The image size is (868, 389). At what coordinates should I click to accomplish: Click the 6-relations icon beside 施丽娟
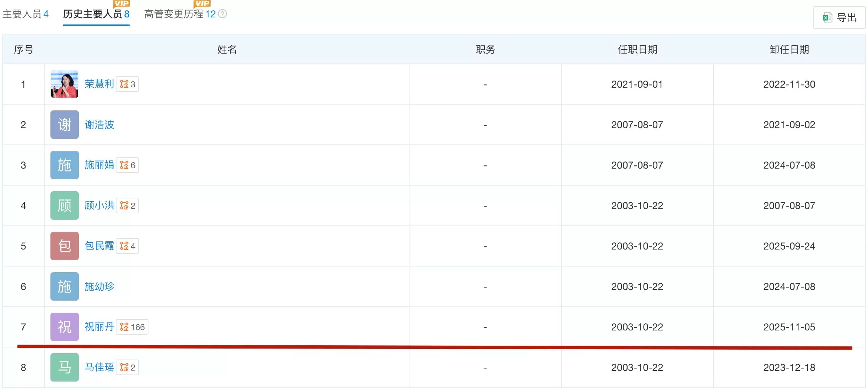(127, 165)
